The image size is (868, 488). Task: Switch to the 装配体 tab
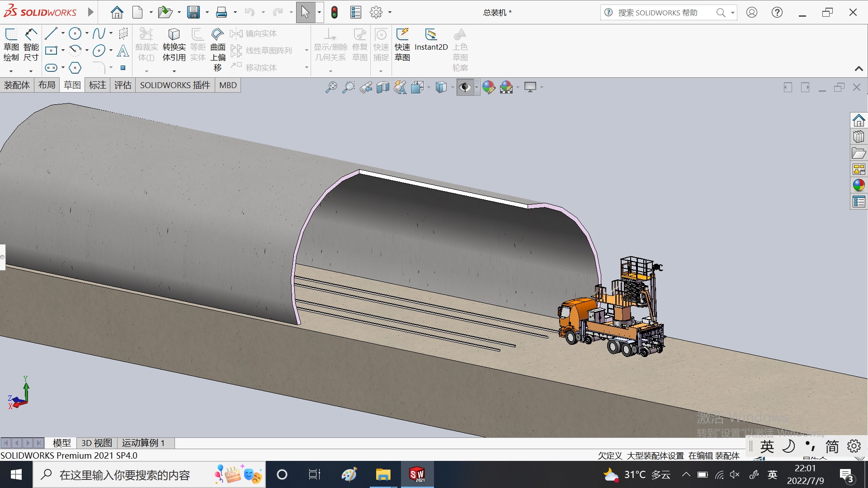point(17,85)
